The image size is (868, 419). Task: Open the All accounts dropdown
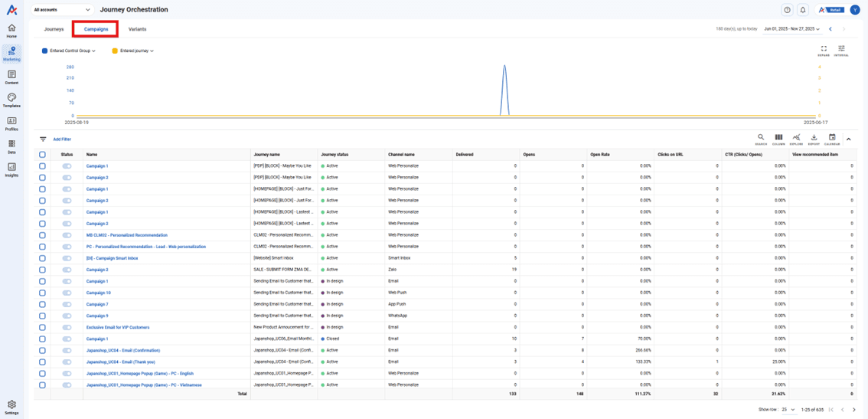coord(62,10)
